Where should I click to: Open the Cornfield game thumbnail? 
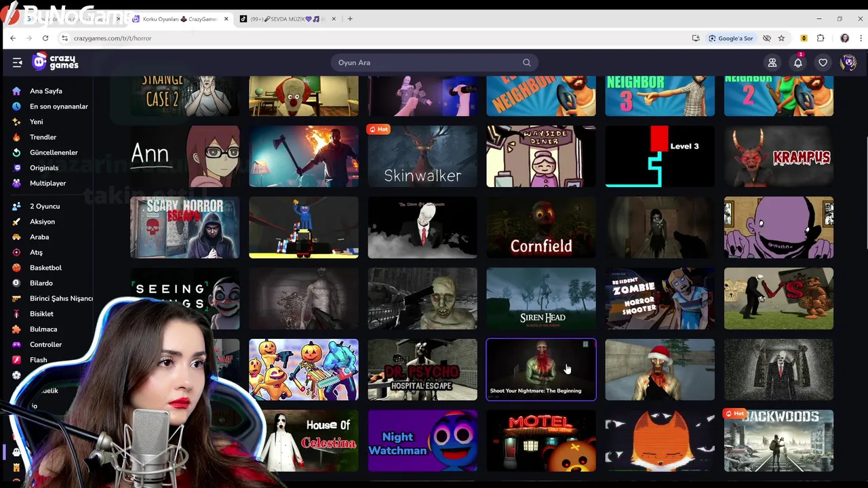(541, 228)
